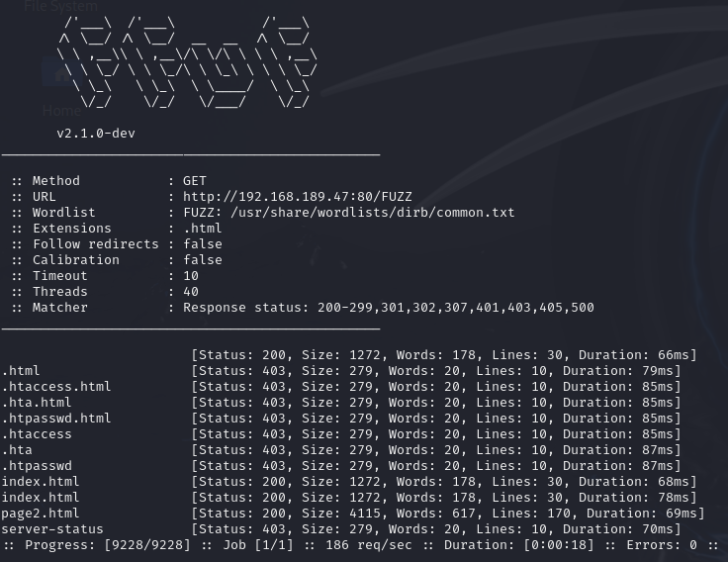Select 'Duration: 69ms' in the page2.html row

642,514
